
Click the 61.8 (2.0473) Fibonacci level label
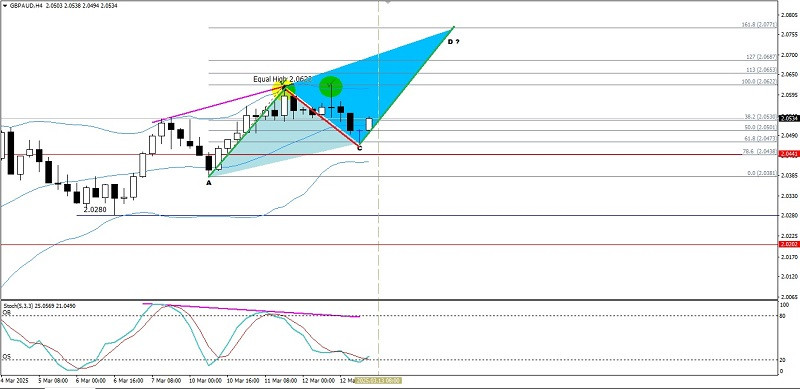[761, 138]
